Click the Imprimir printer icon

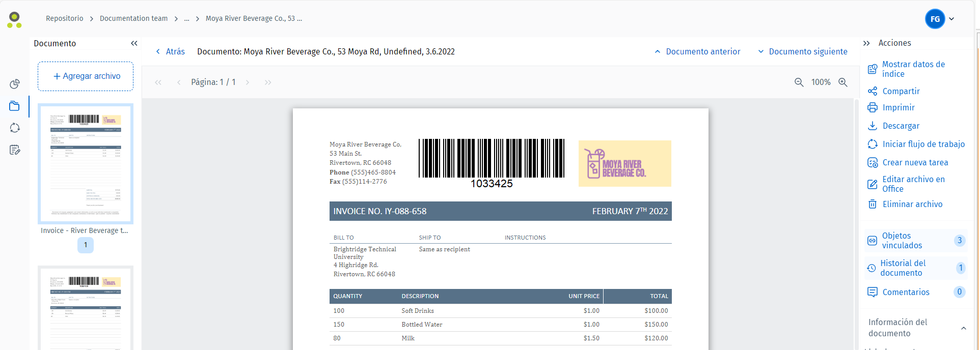pyautogui.click(x=873, y=107)
